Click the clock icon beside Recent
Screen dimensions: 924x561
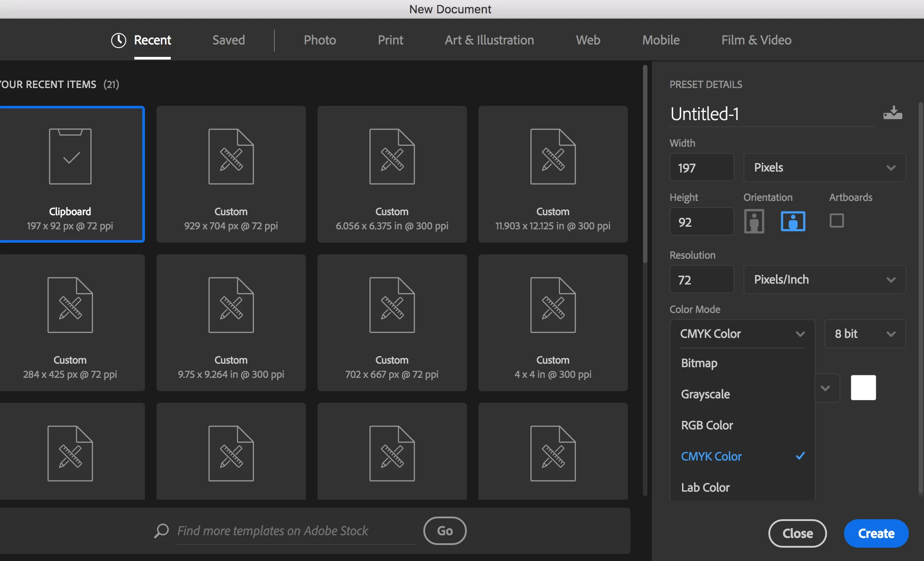118,40
